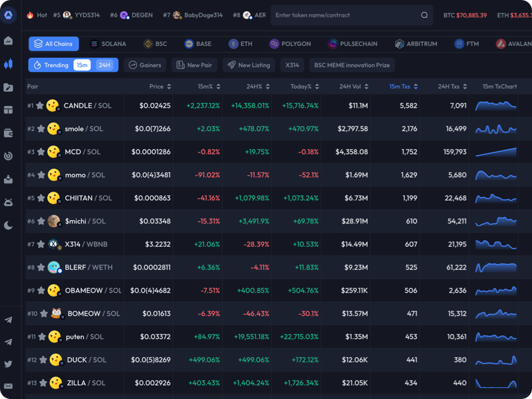Switch to BSC chain tab
The height and width of the screenshot is (399, 532).
pyautogui.click(x=155, y=44)
